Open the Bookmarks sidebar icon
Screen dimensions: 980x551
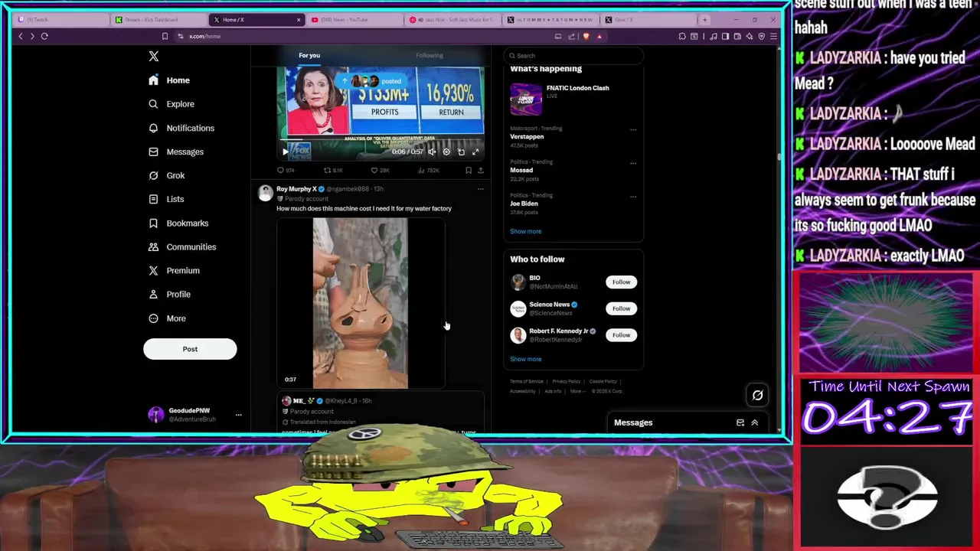153,223
